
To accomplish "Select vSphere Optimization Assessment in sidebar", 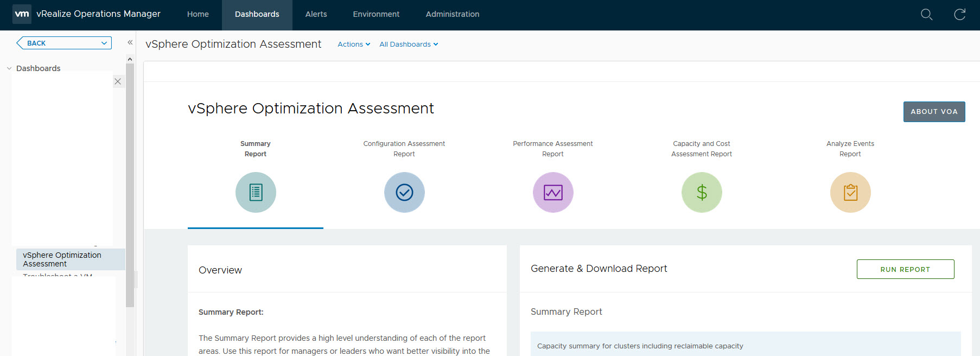I will click(x=62, y=259).
